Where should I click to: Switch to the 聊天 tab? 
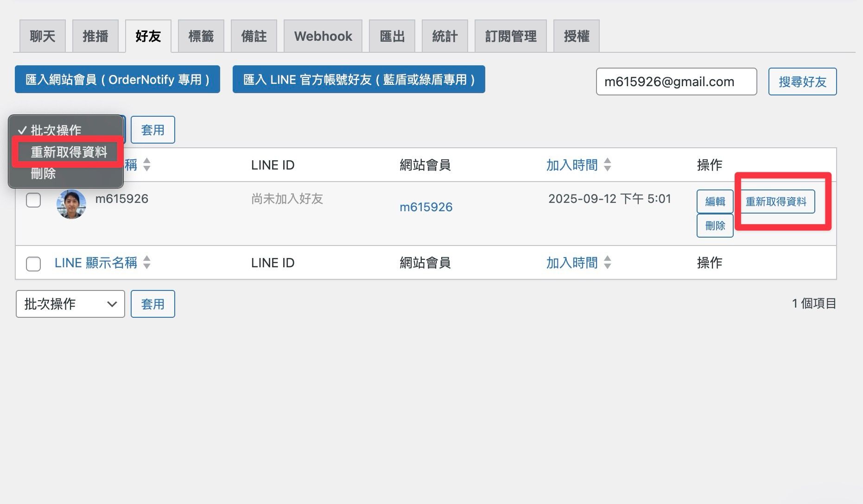43,36
